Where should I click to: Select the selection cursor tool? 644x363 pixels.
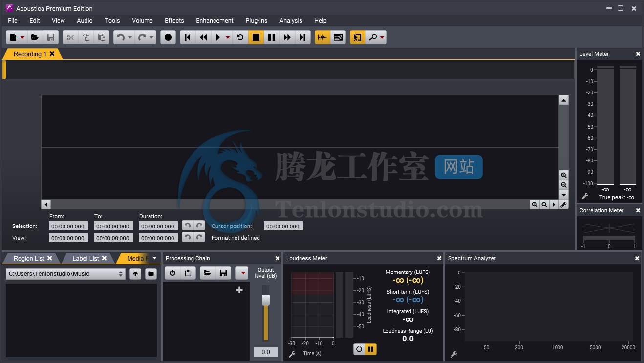tap(357, 37)
